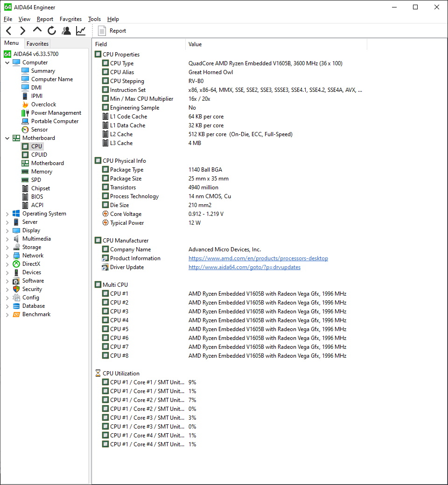
Task: Click the Security shield icon
Action: click(16, 289)
